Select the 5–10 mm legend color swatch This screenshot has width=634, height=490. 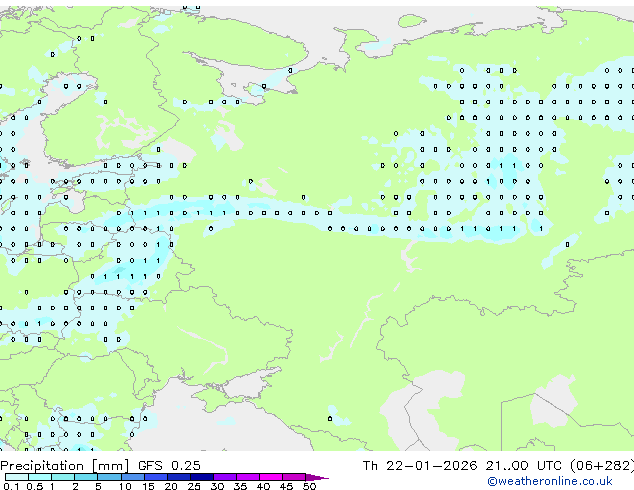pyautogui.click(x=109, y=477)
